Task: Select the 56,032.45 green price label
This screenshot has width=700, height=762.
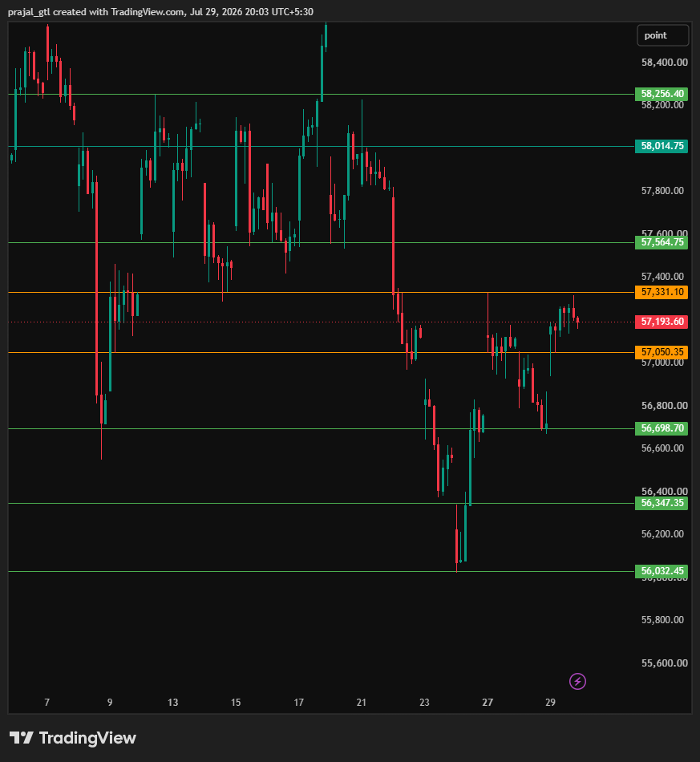Action: click(662, 571)
